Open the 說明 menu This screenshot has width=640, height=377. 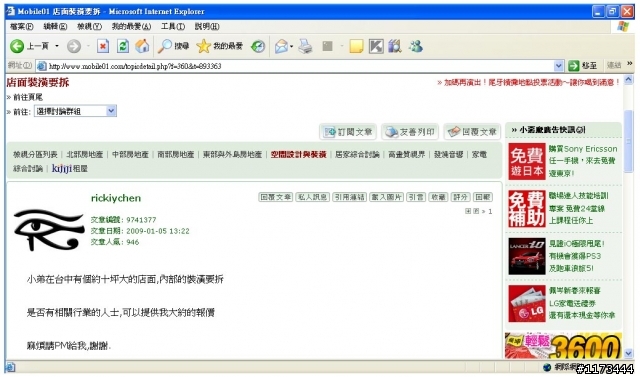click(207, 27)
